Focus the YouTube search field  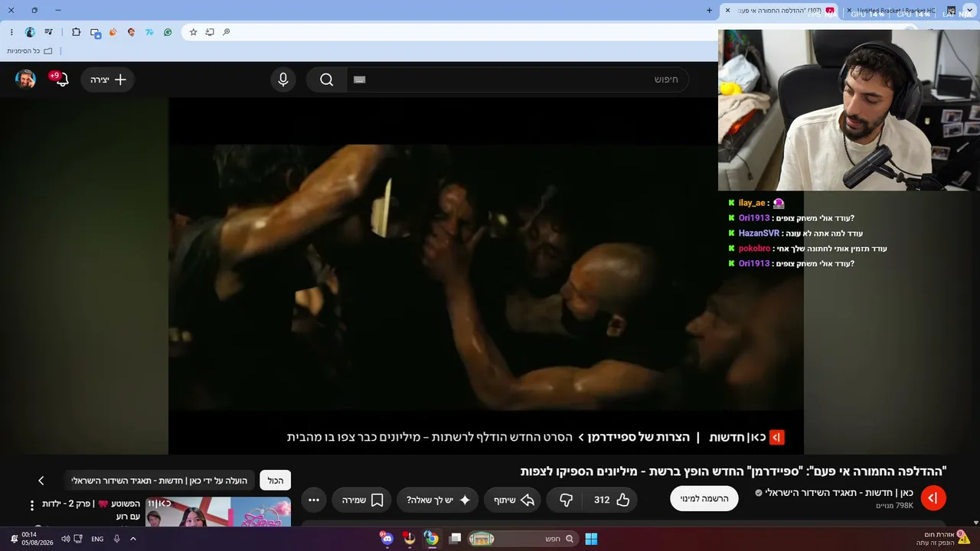pyautogui.click(x=518, y=80)
